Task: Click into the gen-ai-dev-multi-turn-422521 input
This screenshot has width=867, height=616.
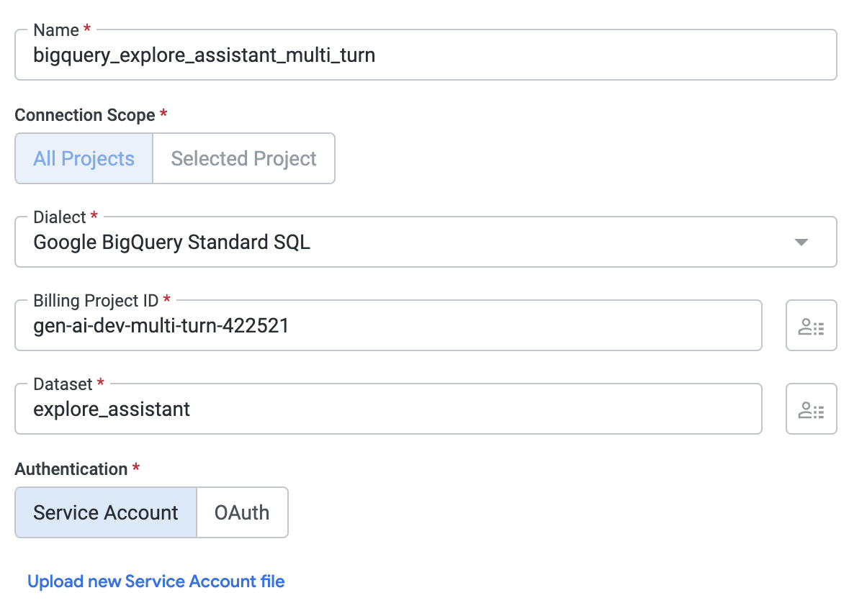Action: click(x=387, y=326)
